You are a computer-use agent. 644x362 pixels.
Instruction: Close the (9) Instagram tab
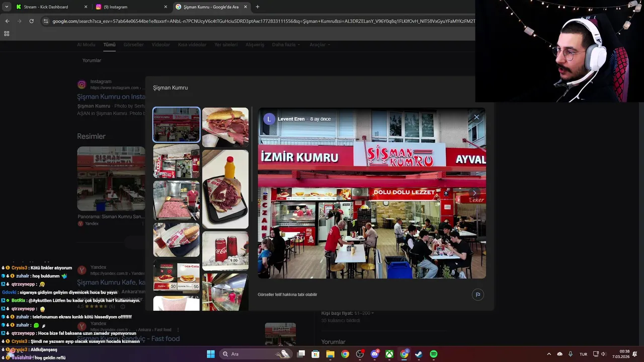pos(166,7)
